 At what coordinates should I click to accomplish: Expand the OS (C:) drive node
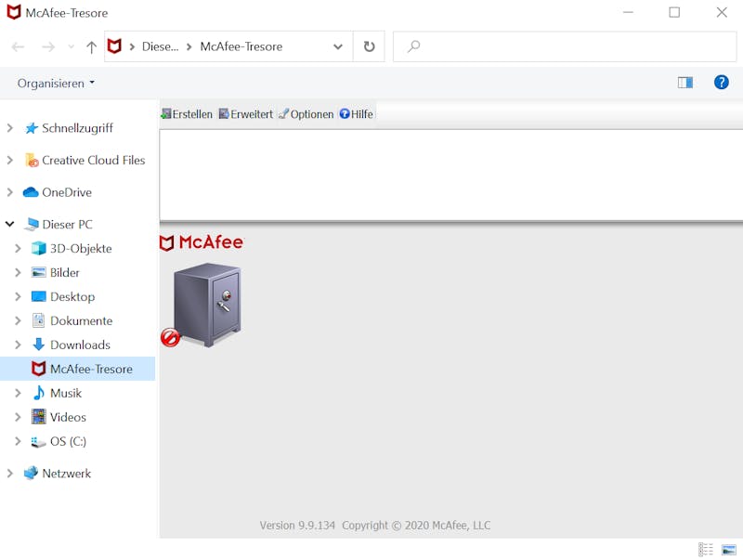pos(18,441)
